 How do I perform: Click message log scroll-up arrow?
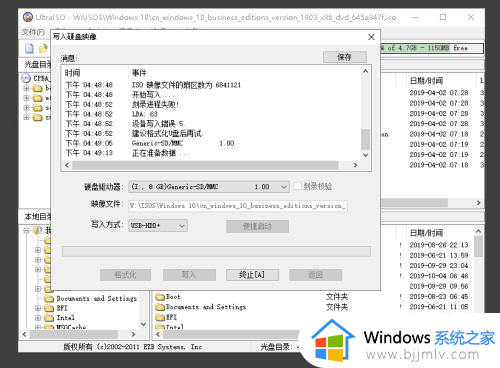(366, 71)
